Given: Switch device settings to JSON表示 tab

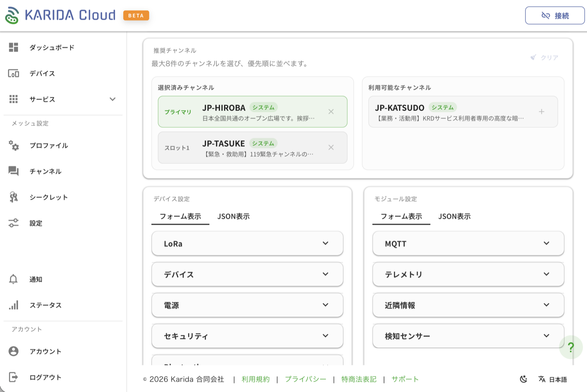Looking at the screenshot, I should 234,216.
